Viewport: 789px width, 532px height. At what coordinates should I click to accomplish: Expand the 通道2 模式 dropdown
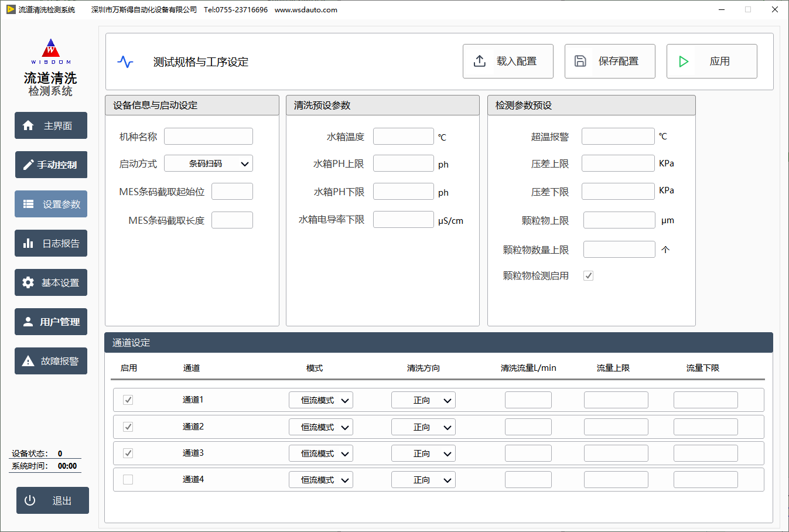click(321, 427)
